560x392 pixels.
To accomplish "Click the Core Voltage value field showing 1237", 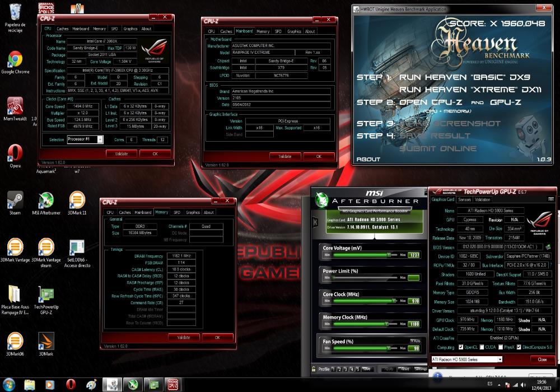I will [414, 255].
